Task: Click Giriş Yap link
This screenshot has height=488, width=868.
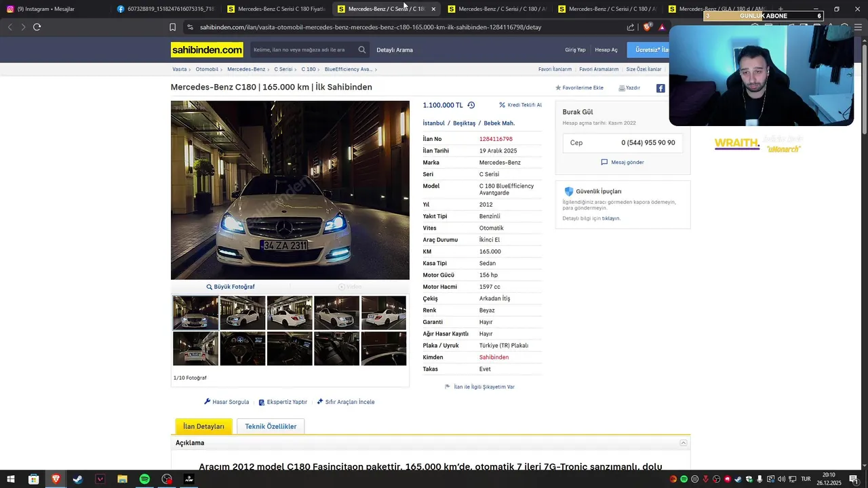Action: click(x=575, y=50)
